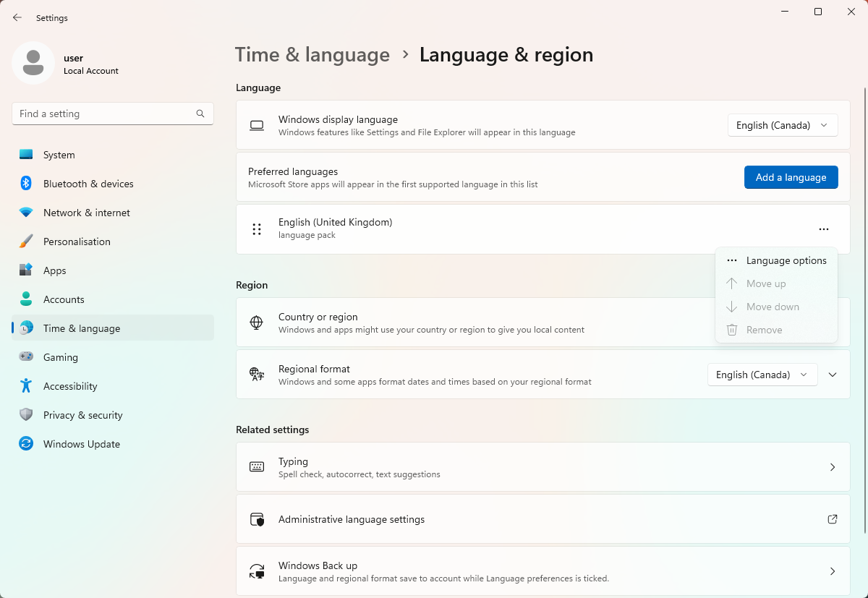Open Typing settings via its chevron
868x598 pixels.
pos(833,467)
